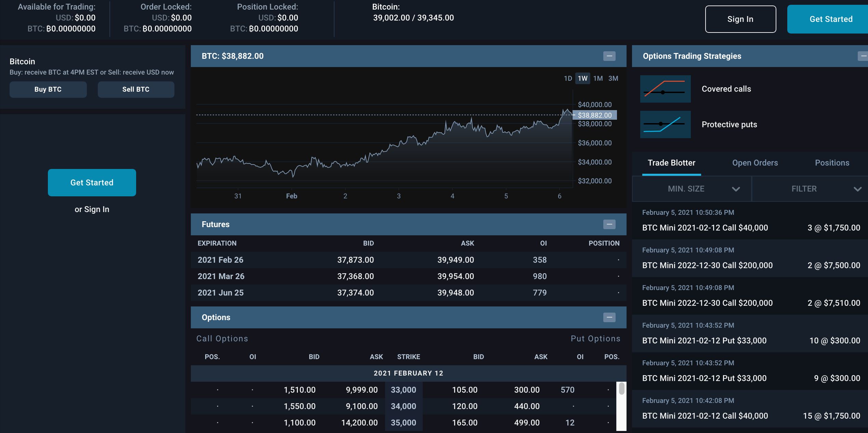
Task: Collapse the BTC chart panel
Action: 609,56
